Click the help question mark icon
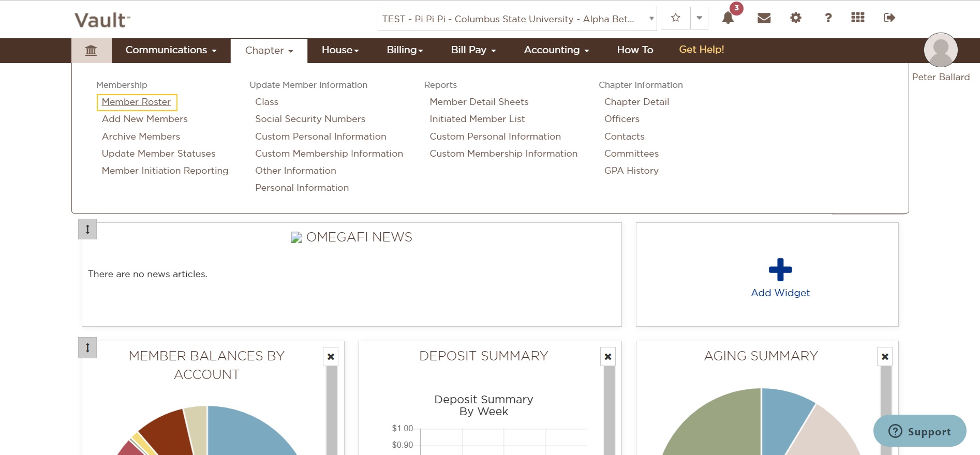 [x=828, y=18]
